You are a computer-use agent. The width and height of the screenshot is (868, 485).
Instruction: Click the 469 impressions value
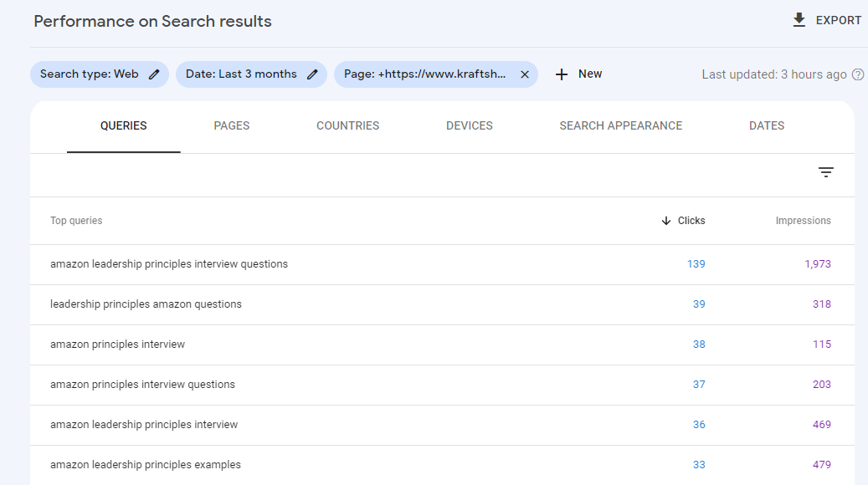click(821, 425)
